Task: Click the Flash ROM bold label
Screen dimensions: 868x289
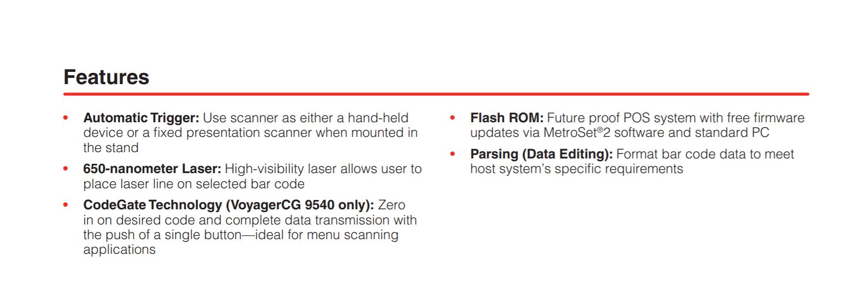Action: (x=506, y=118)
